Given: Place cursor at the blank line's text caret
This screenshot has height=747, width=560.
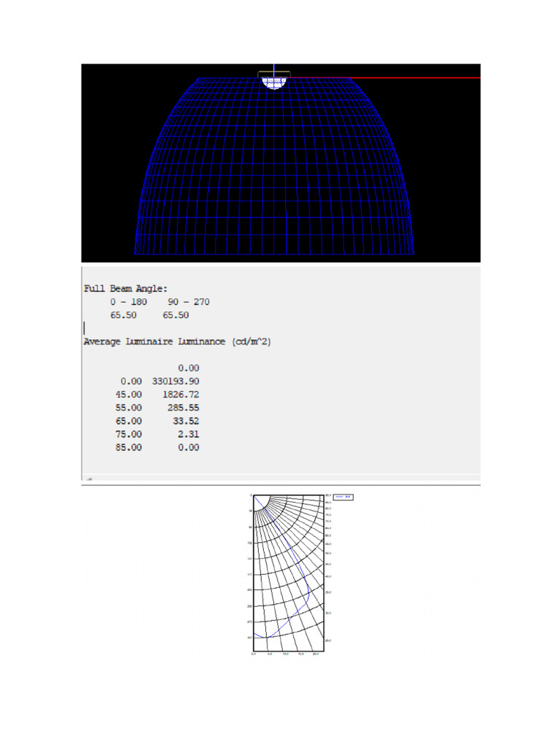Looking at the screenshot, I should 85,328.
